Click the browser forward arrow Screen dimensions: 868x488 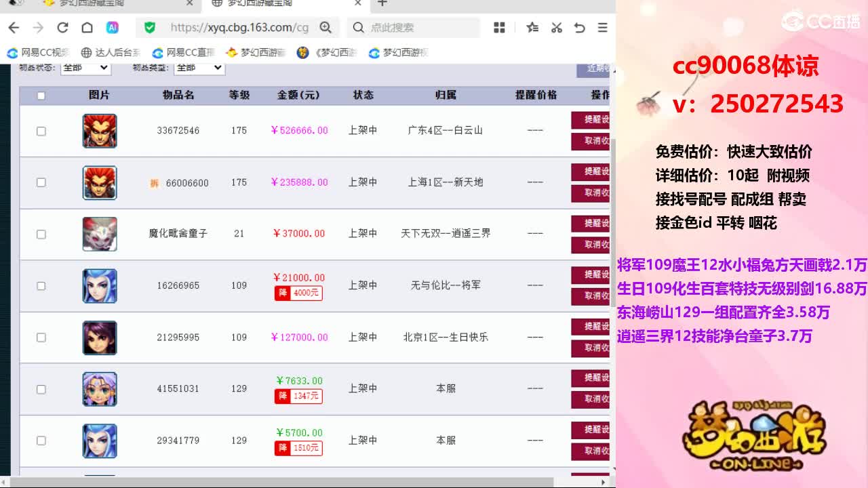(38, 28)
